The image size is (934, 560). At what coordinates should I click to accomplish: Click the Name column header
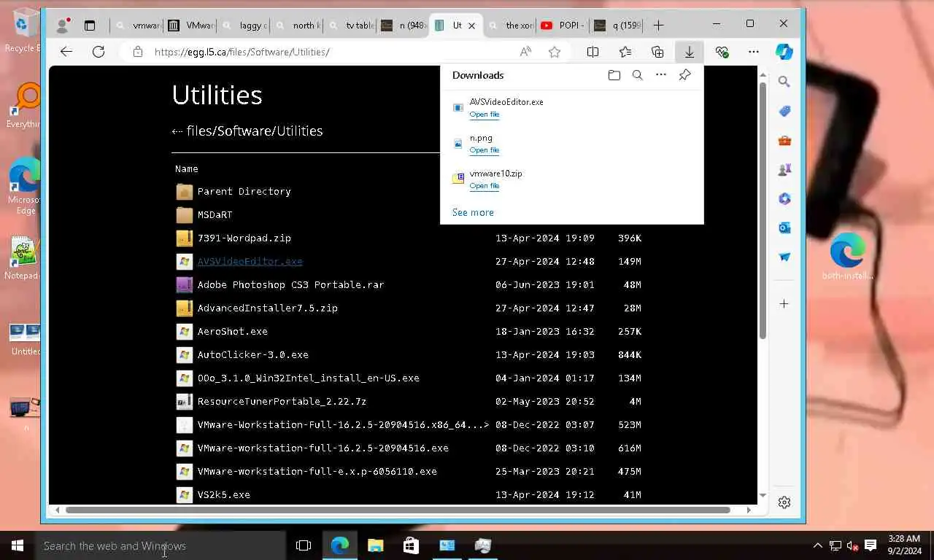click(186, 168)
